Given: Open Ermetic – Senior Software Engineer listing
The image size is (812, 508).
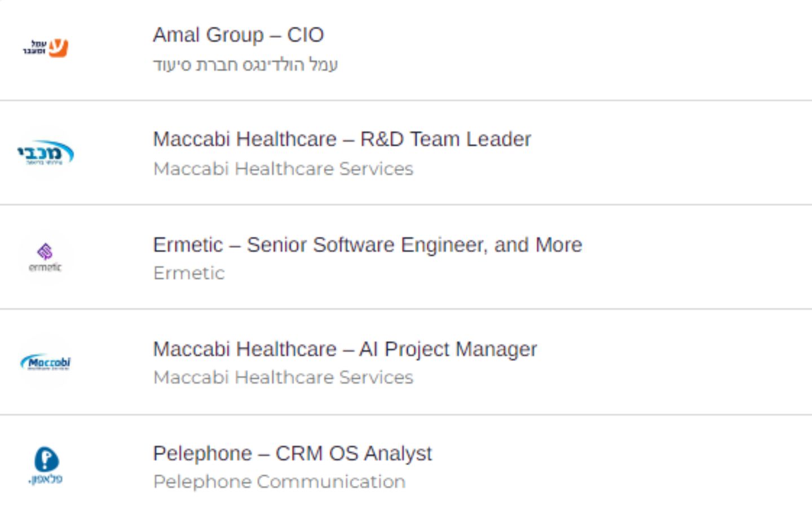Looking at the screenshot, I should 367,244.
